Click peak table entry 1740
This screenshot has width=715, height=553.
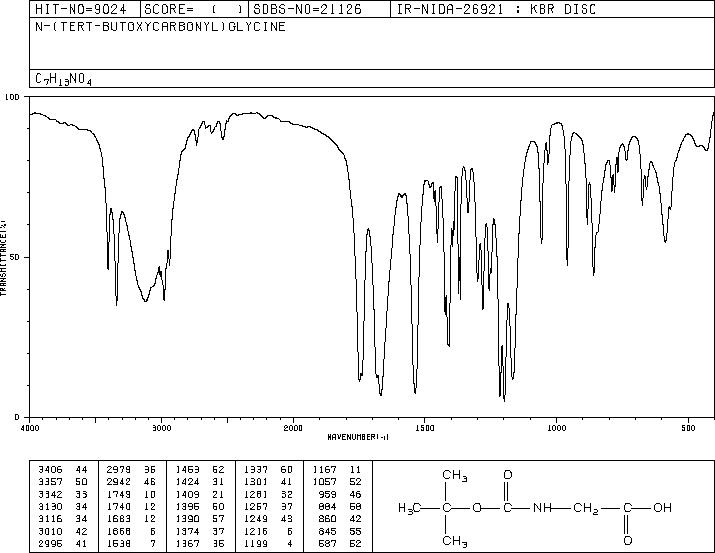[119, 506]
